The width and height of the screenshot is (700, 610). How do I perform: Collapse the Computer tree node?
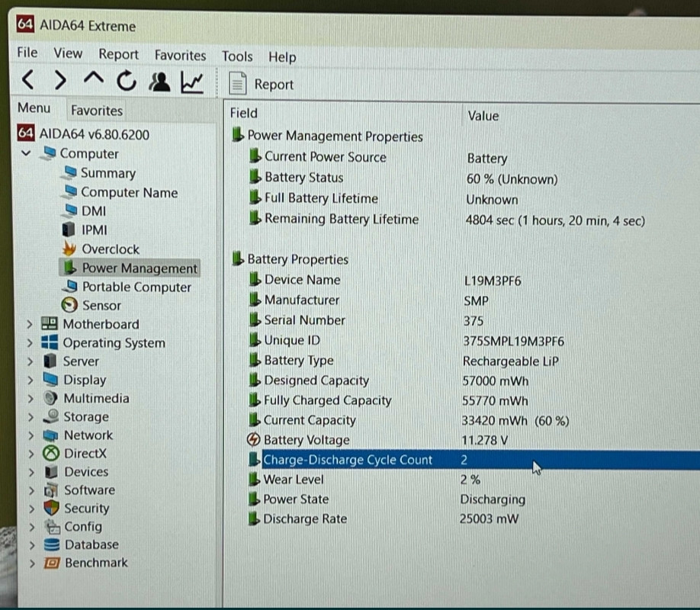coord(27,153)
